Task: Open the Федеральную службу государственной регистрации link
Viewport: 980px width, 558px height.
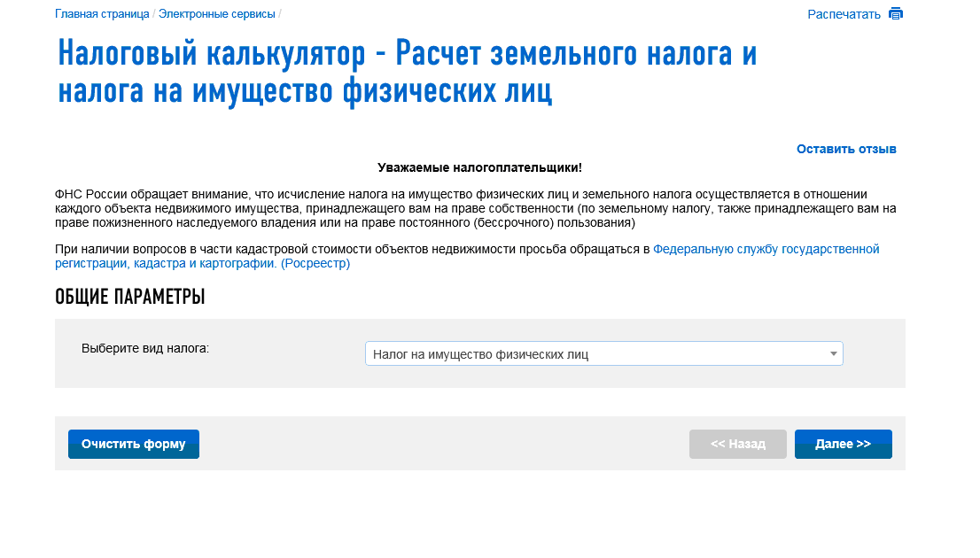Action: pos(766,249)
